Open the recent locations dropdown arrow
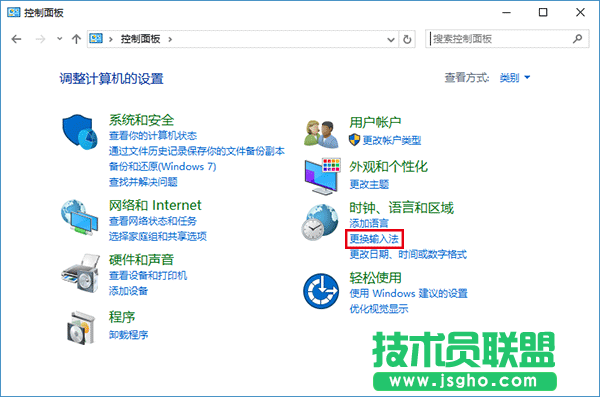This screenshot has width=600, height=397. 59,39
